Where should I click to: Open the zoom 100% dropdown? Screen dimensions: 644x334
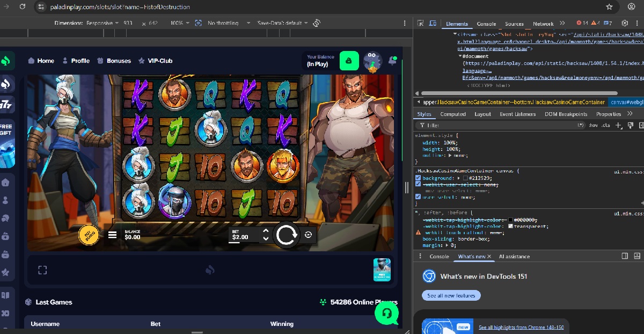(179, 23)
